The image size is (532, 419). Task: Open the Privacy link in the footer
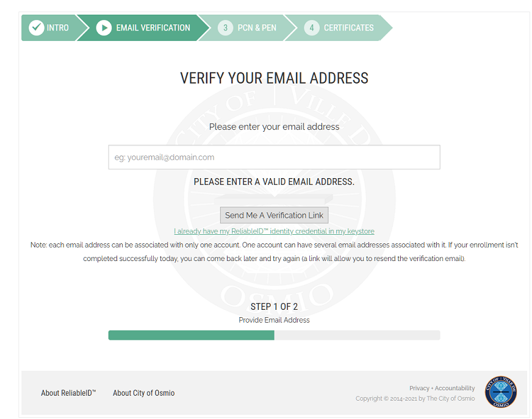point(419,388)
